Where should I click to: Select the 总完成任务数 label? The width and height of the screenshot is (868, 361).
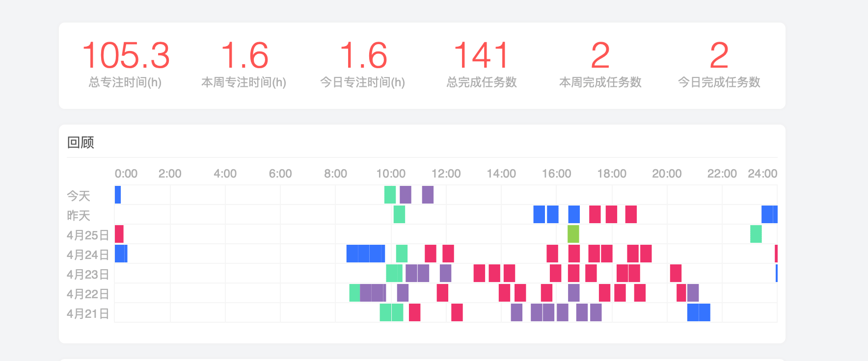point(482,82)
